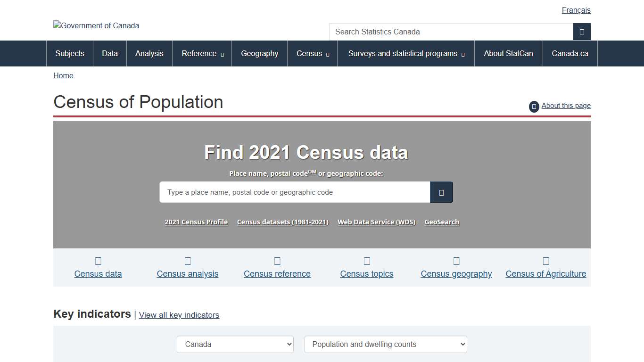Click the Census reference icon

(277, 261)
